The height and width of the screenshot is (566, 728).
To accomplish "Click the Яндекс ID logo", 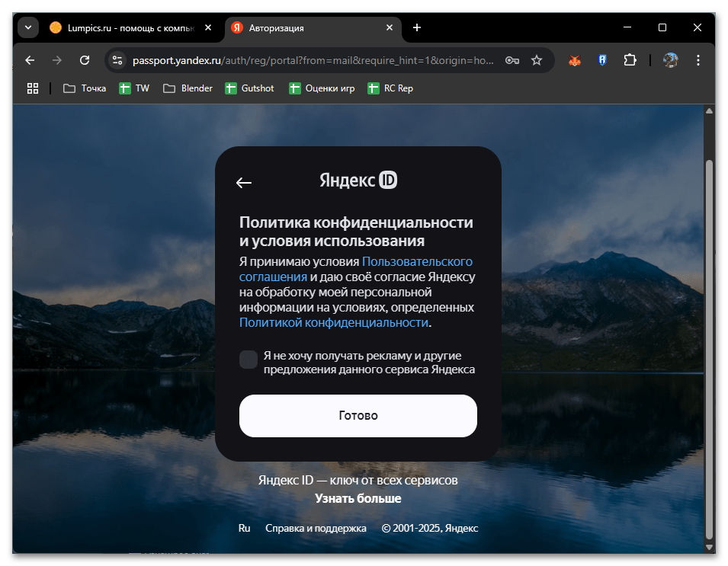I will point(358,180).
